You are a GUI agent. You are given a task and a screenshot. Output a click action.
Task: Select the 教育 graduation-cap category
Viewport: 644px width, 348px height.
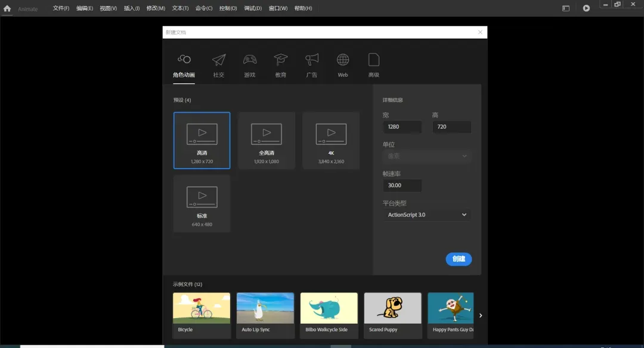280,66
